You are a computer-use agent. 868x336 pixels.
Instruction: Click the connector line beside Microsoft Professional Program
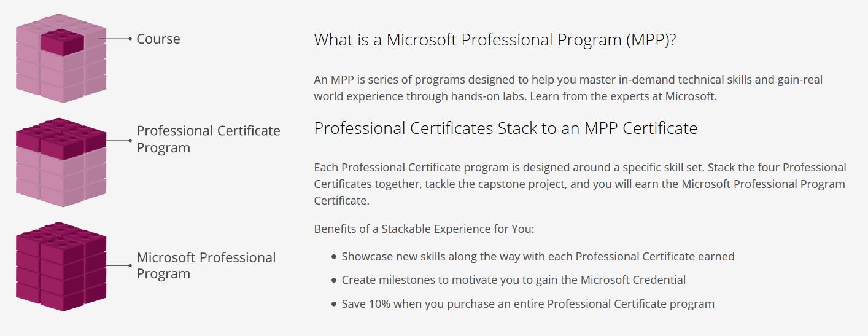[118, 265]
